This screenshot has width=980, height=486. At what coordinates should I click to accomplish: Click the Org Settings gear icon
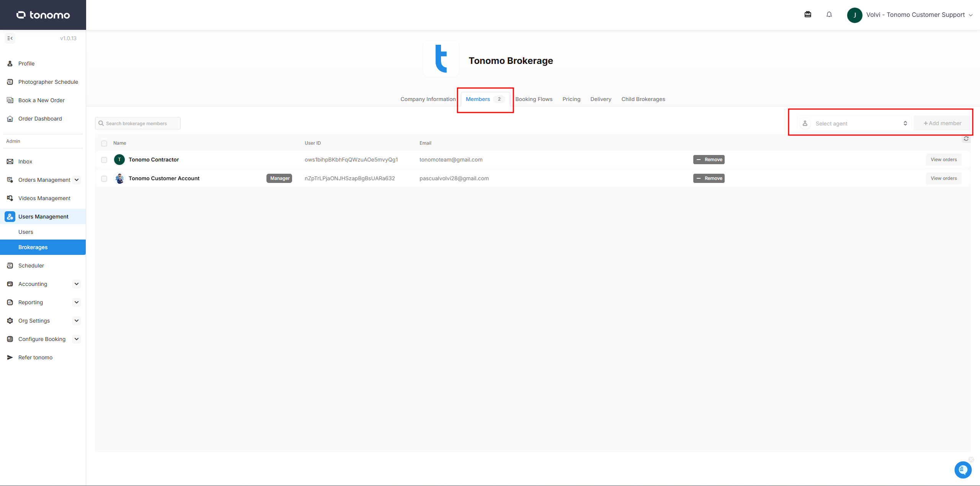10,321
